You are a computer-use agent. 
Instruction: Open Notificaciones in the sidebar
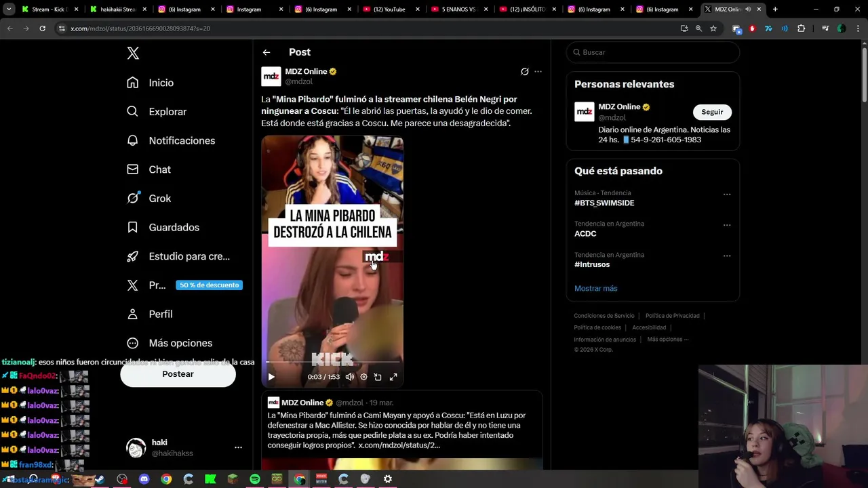click(171, 140)
